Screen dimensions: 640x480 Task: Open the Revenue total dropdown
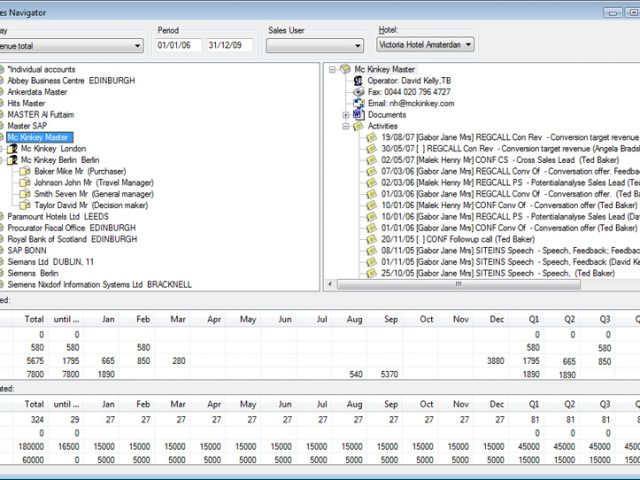pos(138,46)
